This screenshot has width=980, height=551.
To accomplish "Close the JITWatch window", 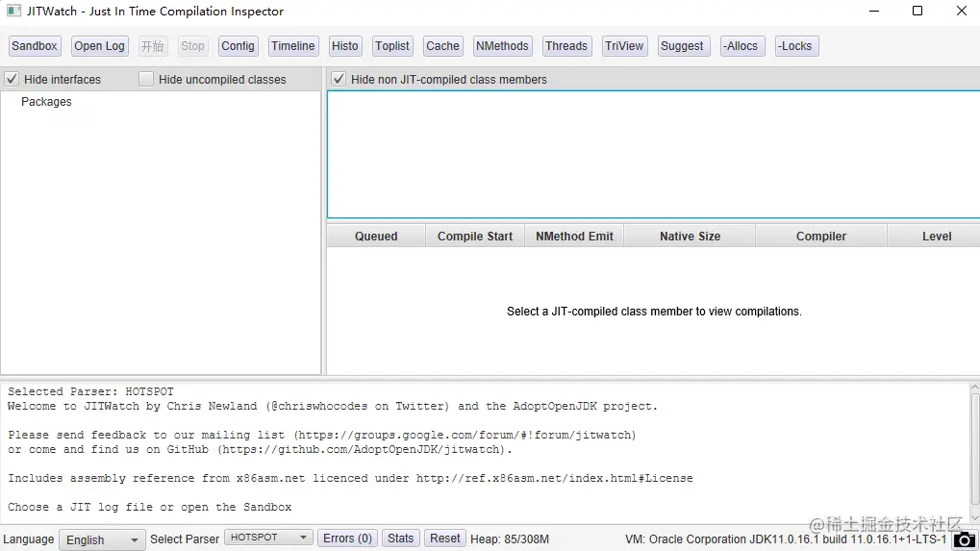I will click(x=962, y=11).
